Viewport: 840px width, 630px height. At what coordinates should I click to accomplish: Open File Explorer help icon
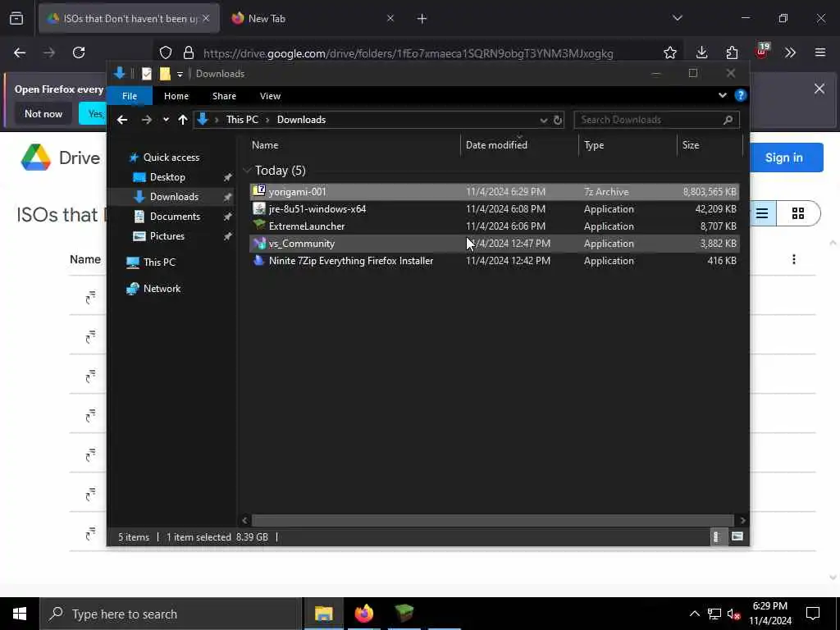(741, 95)
